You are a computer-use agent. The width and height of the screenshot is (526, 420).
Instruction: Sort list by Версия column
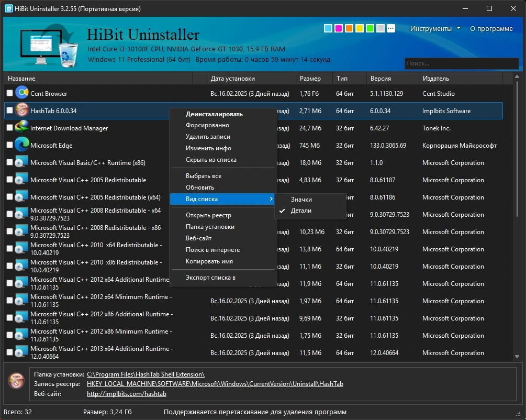(393, 78)
